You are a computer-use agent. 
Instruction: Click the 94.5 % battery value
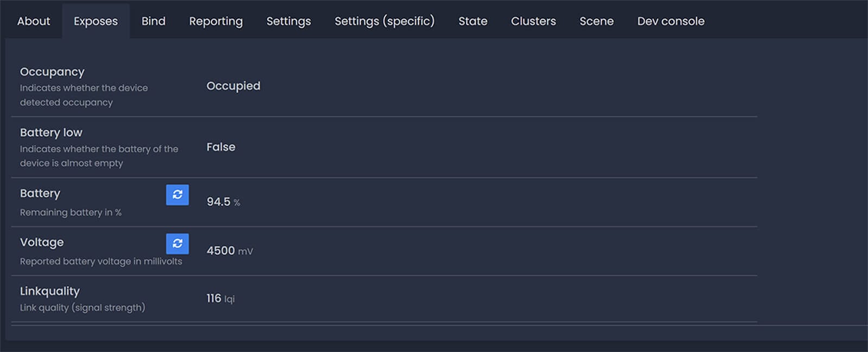click(x=223, y=202)
